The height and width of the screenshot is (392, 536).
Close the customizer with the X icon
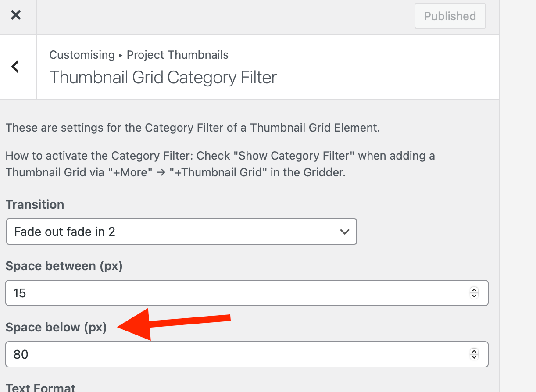(x=16, y=15)
